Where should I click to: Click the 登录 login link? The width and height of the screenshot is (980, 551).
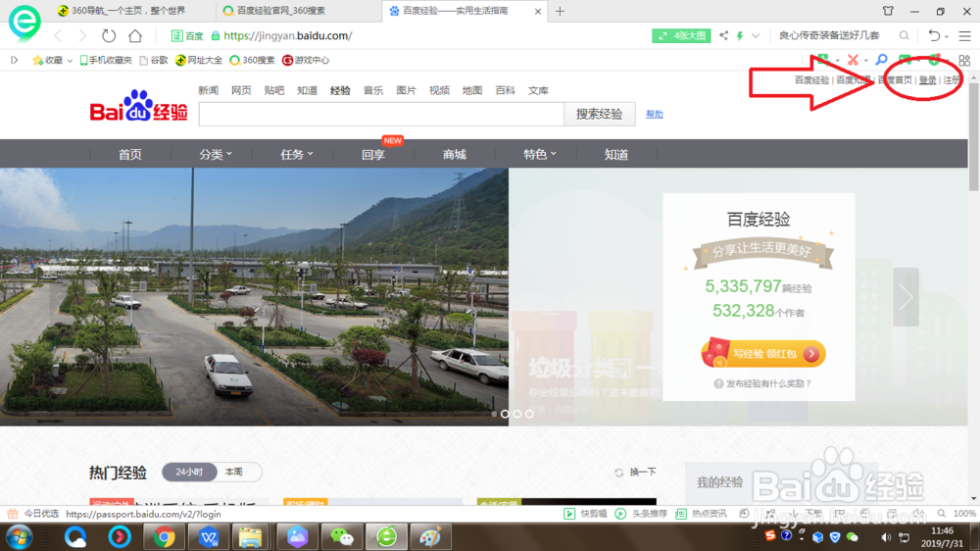pos(927,80)
